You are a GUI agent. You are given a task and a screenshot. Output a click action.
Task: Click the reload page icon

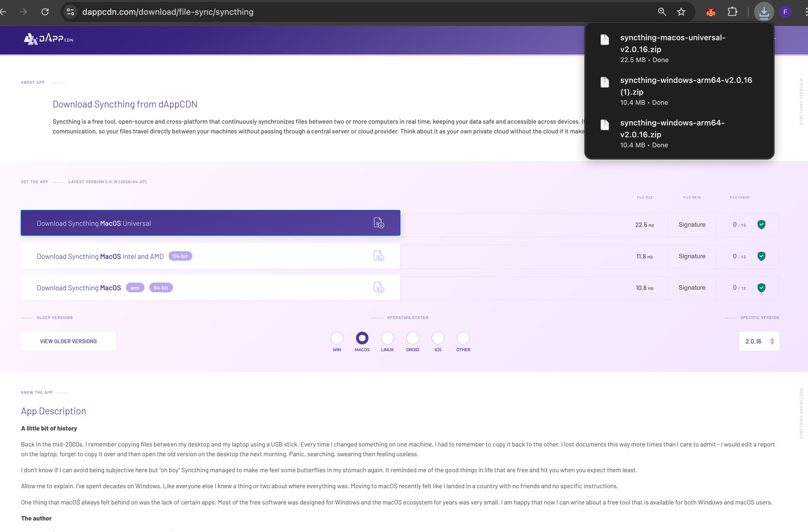pyautogui.click(x=45, y=12)
